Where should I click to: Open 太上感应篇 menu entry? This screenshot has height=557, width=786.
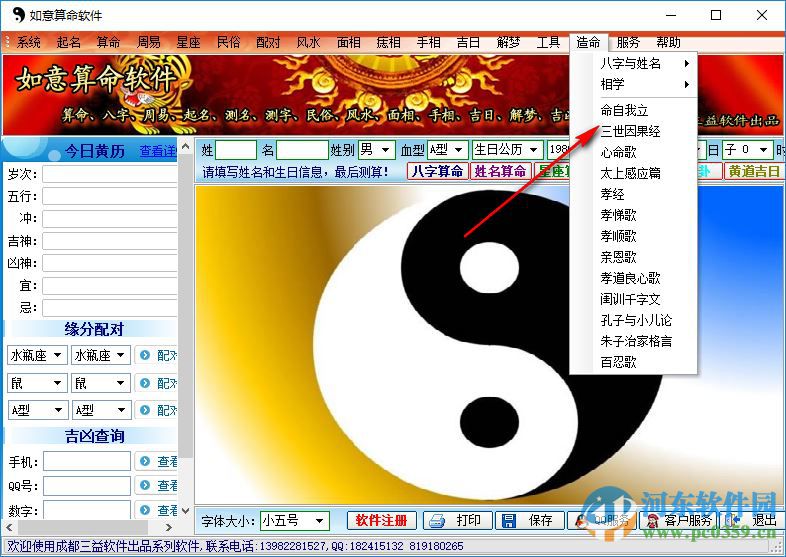point(634,173)
